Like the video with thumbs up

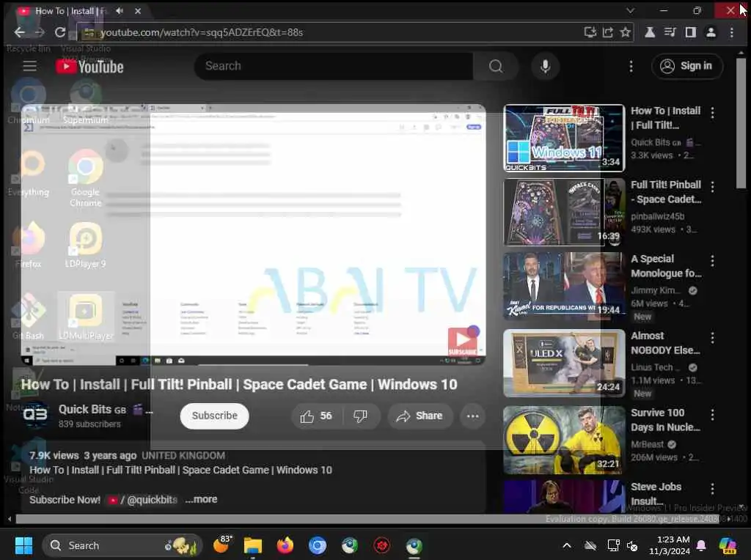click(x=317, y=416)
